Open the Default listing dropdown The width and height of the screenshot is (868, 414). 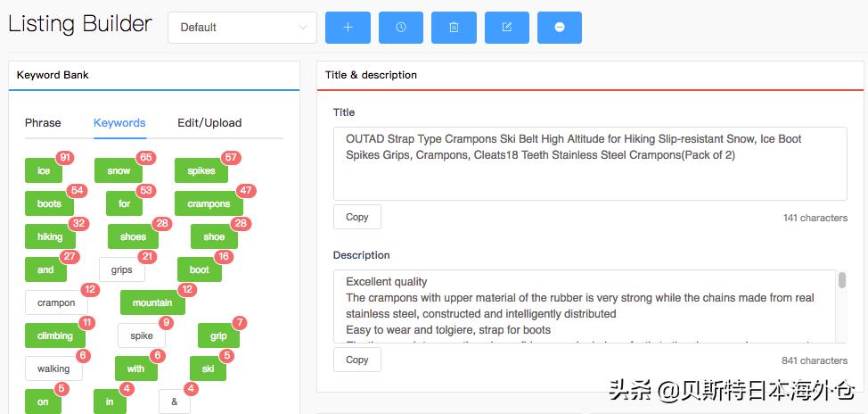point(242,28)
